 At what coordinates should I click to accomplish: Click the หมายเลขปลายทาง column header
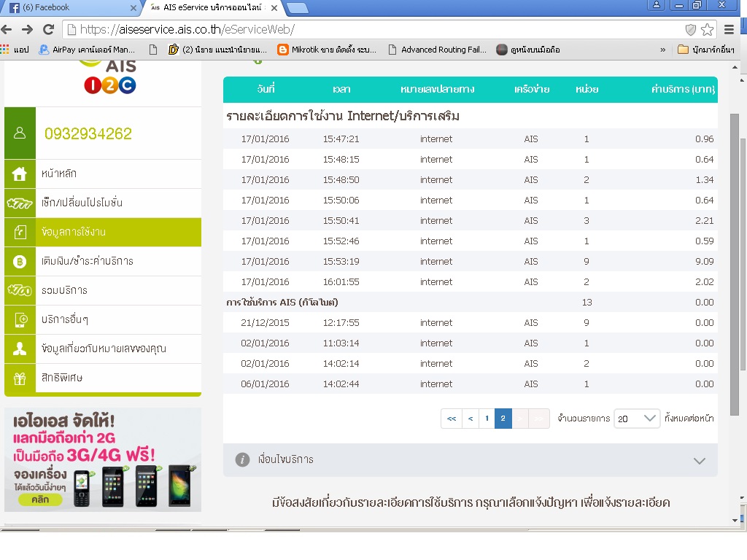click(x=438, y=89)
